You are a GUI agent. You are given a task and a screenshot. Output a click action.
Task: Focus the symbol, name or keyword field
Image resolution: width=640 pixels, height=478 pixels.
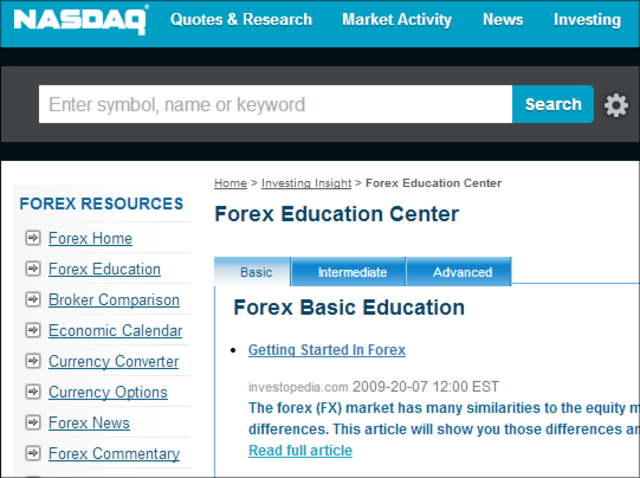(x=276, y=104)
